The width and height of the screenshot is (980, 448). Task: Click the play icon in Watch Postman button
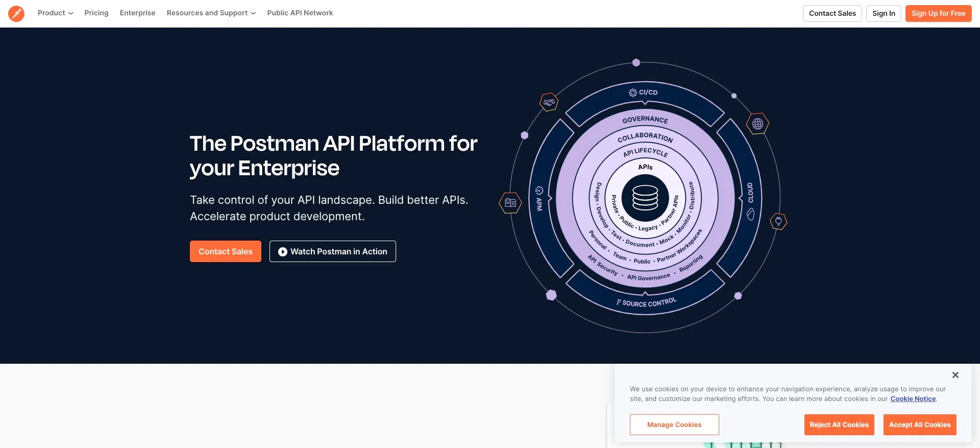(282, 252)
